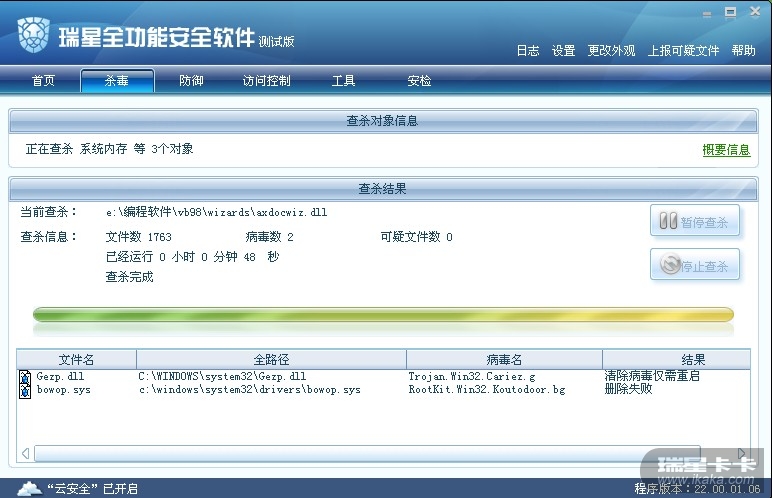The height and width of the screenshot is (498, 772).
Task: Click the cloud security icon in status bar
Action: point(29,489)
